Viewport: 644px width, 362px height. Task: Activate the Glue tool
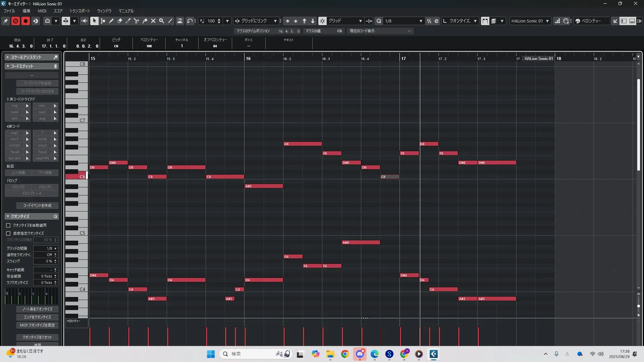point(145,21)
